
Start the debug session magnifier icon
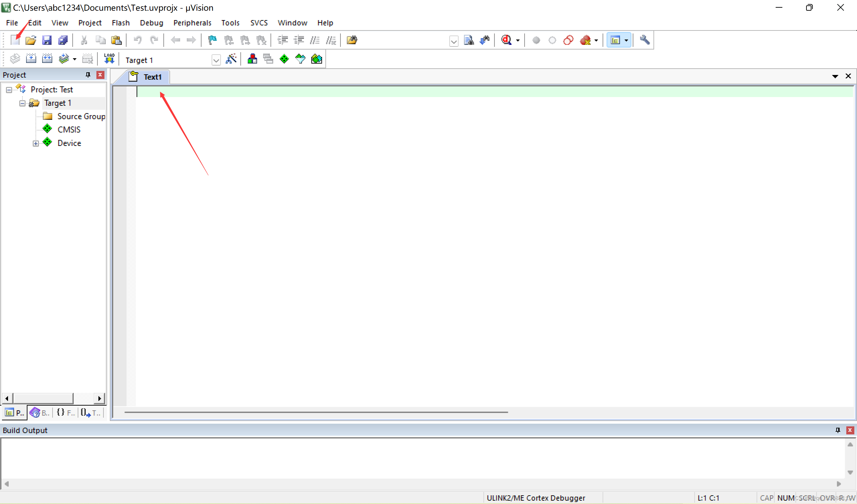tap(507, 40)
